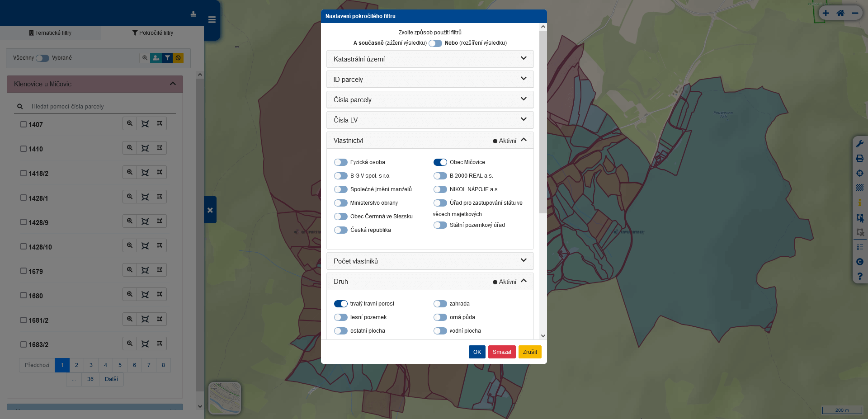Click the map zoom-in plus icon

(826, 13)
